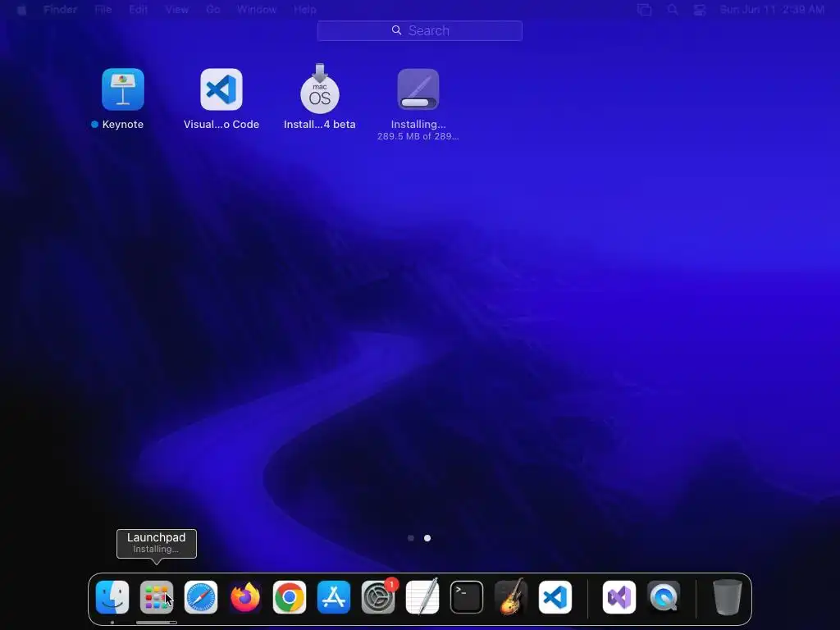
Task: Open purple Visual Studio icon in Dock
Action: tap(619, 597)
